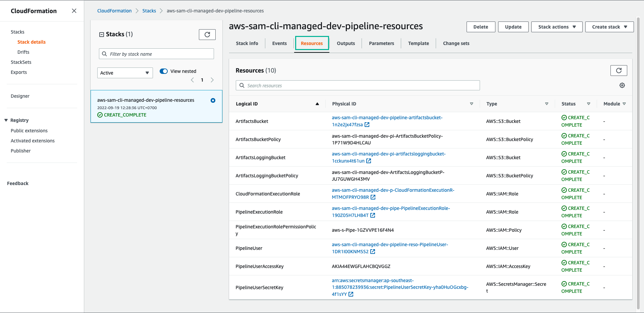Open external link icon for ArtifactsBucket
Image resolution: width=644 pixels, height=313 pixels.
[367, 125]
